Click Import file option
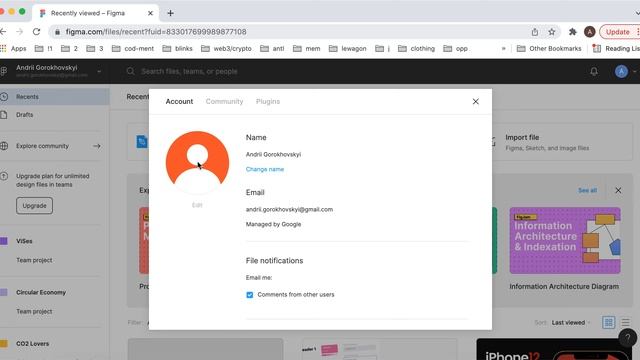 [x=547, y=142]
